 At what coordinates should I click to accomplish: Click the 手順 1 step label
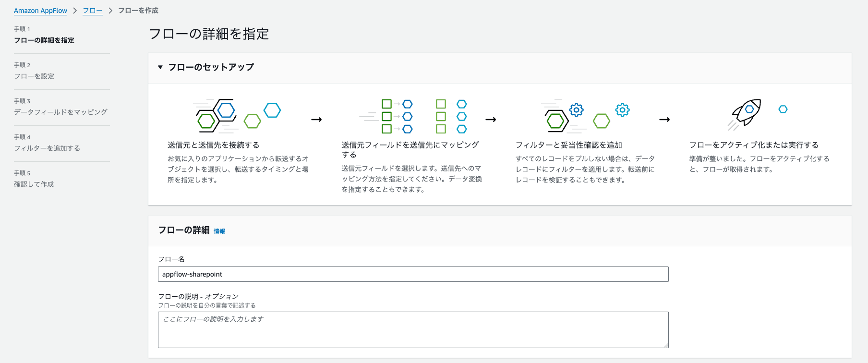tap(22, 29)
